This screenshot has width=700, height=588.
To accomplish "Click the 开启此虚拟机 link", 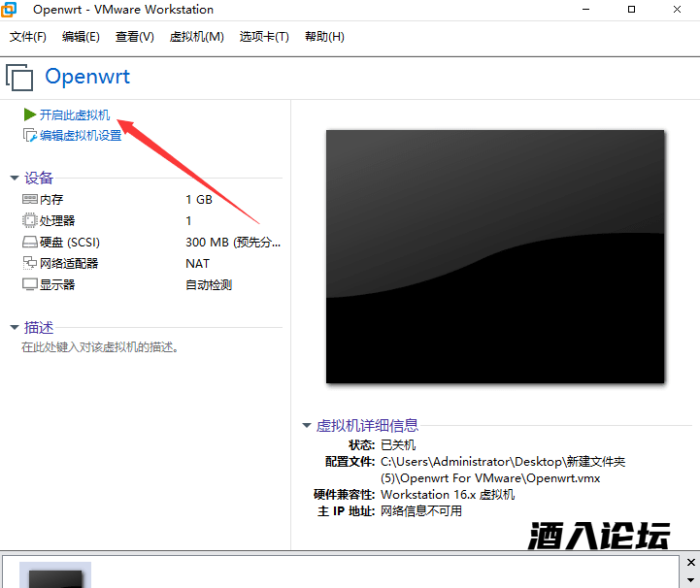I will click(x=75, y=115).
